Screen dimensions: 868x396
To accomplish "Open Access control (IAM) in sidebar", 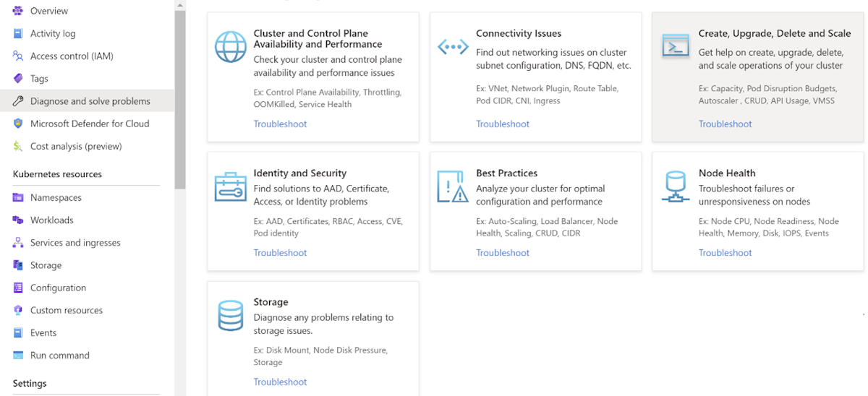I will tap(72, 56).
